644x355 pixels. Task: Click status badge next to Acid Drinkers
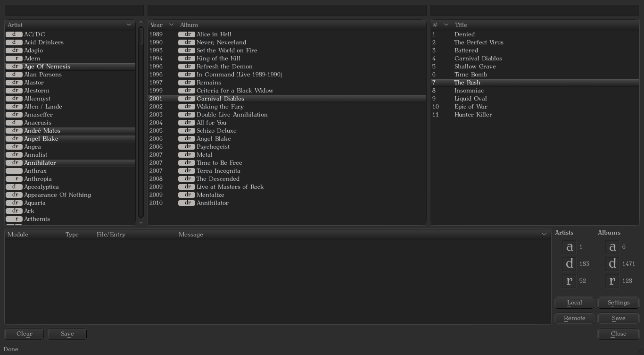(x=14, y=42)
